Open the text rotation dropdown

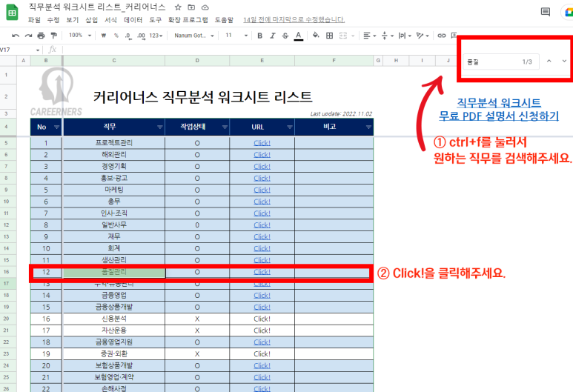coord(423,36)
